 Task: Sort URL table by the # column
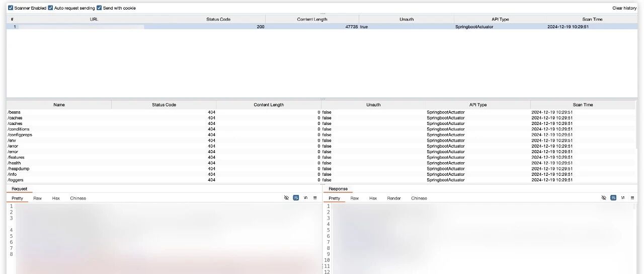pyautogui.click(x=12, y=19)
